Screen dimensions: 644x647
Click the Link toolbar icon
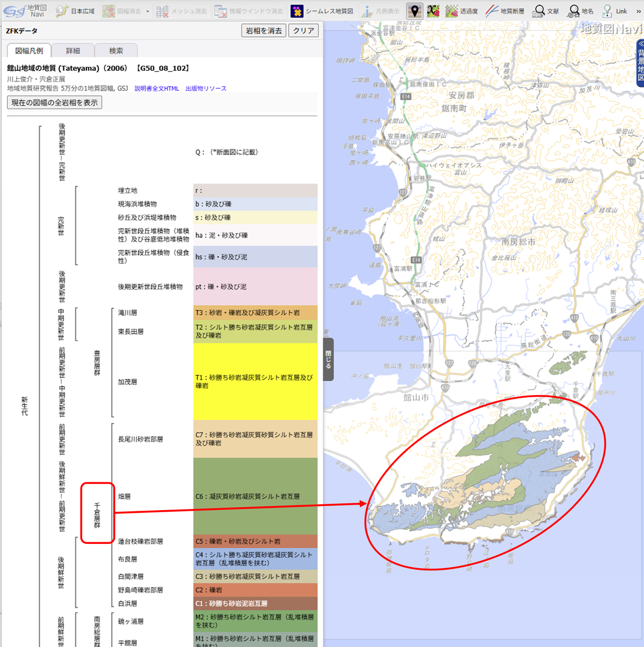[614, 11]
